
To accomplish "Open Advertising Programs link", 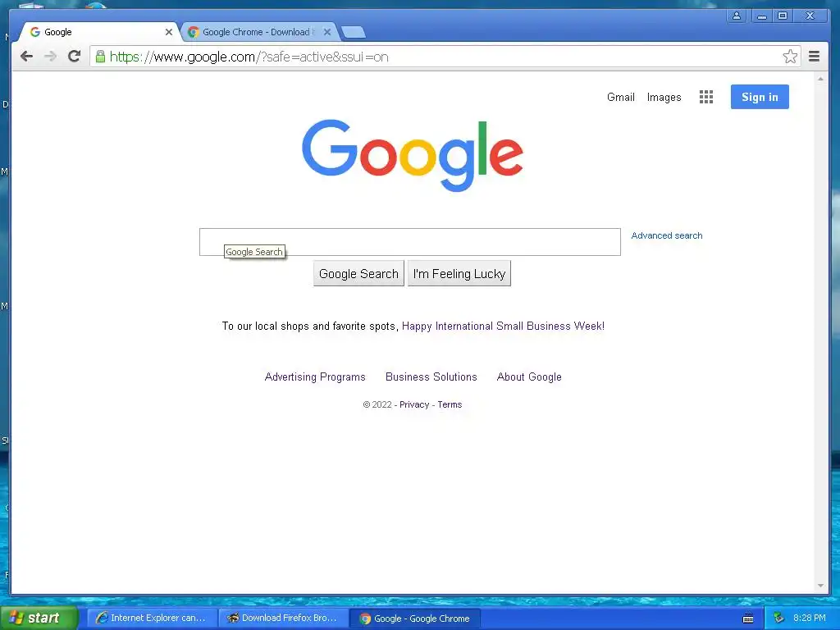I will click(x=315, y=377).
